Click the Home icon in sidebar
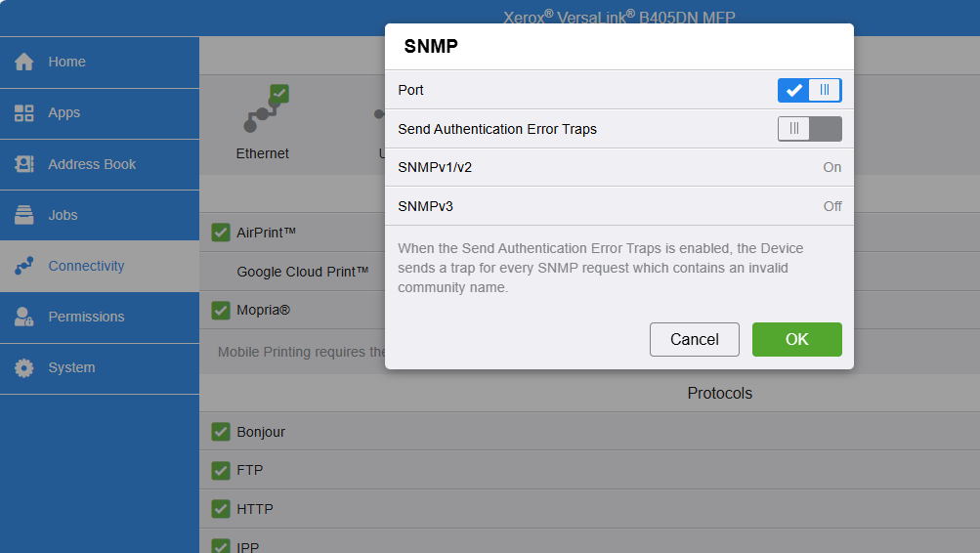980x553 pixels. (x=24, y=62)
